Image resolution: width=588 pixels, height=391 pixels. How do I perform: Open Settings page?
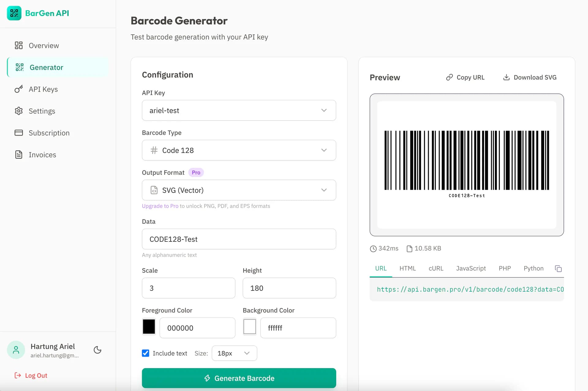pyautogui.click(x=58, y=111)
